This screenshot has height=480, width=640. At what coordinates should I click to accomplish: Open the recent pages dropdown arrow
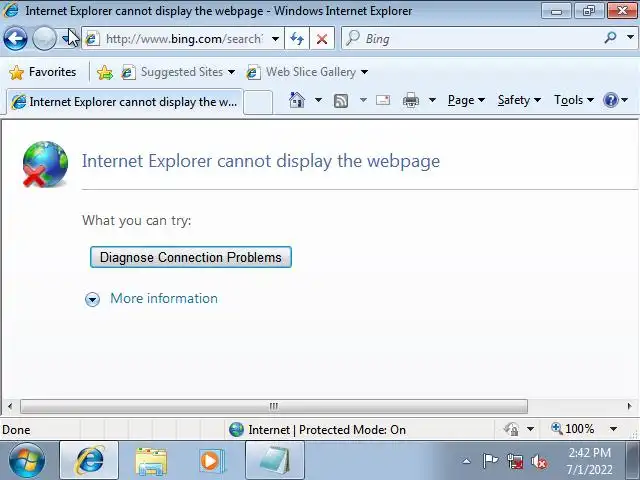[x=68, y=39]
